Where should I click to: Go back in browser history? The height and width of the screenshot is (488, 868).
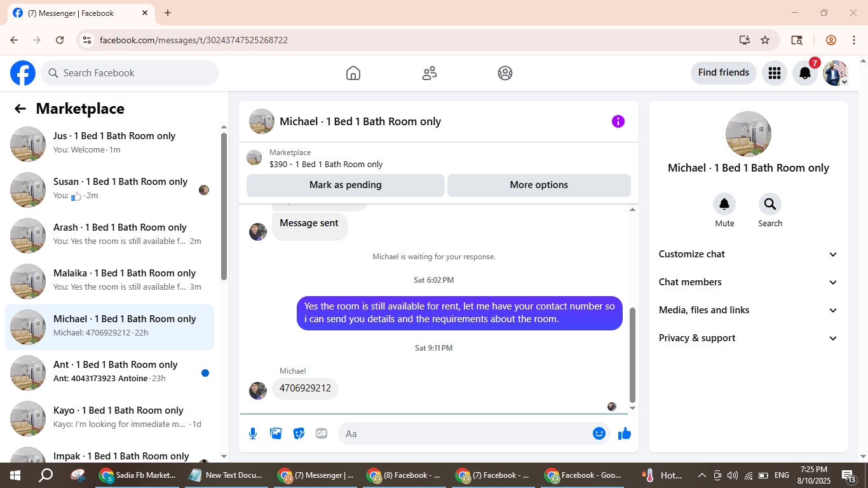pyautogui.click(x=14, y=40)
